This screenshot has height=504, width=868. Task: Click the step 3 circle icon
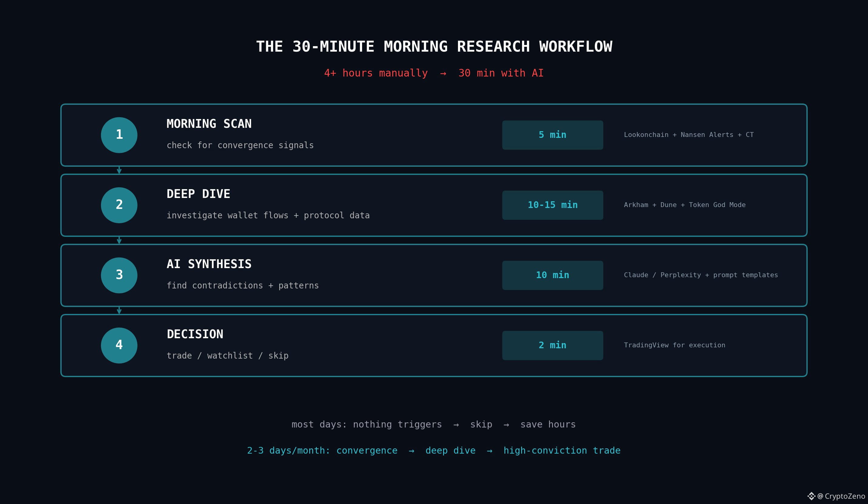coord(119,275)
